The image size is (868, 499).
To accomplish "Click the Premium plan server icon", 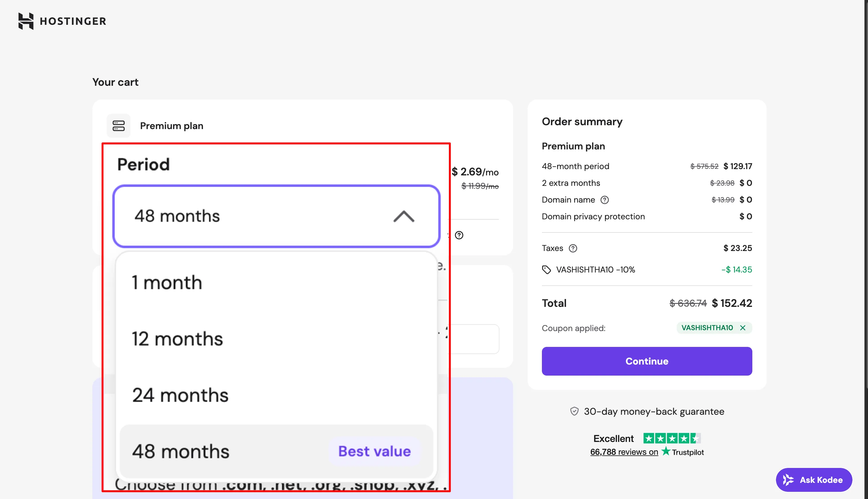I will 119,126.
